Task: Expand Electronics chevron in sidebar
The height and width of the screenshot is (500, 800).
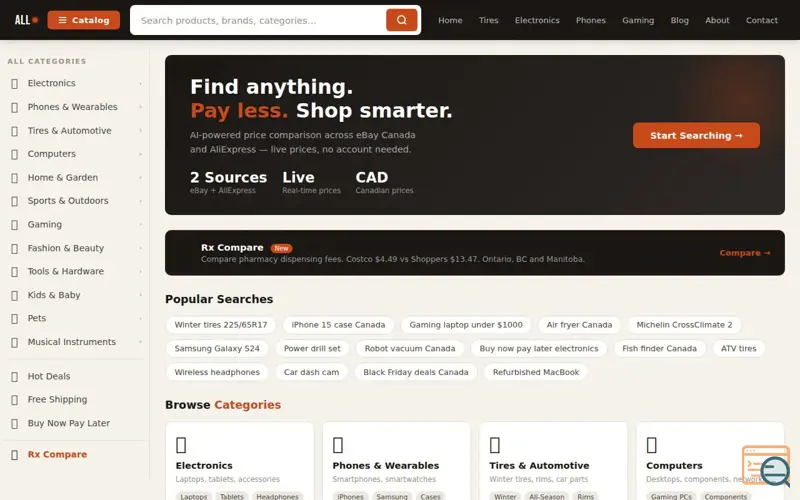Action: 140,83
